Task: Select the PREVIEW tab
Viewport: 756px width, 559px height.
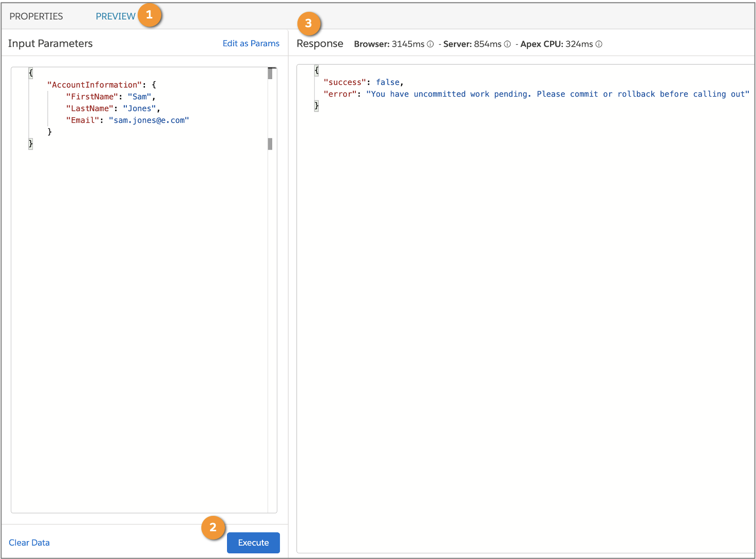Action: click(116, 16)
